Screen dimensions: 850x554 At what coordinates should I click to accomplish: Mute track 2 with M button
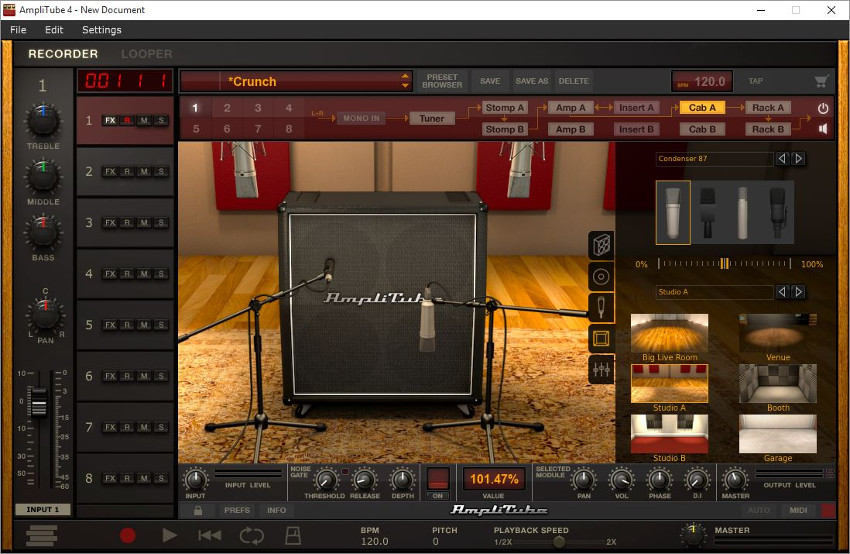144,172
